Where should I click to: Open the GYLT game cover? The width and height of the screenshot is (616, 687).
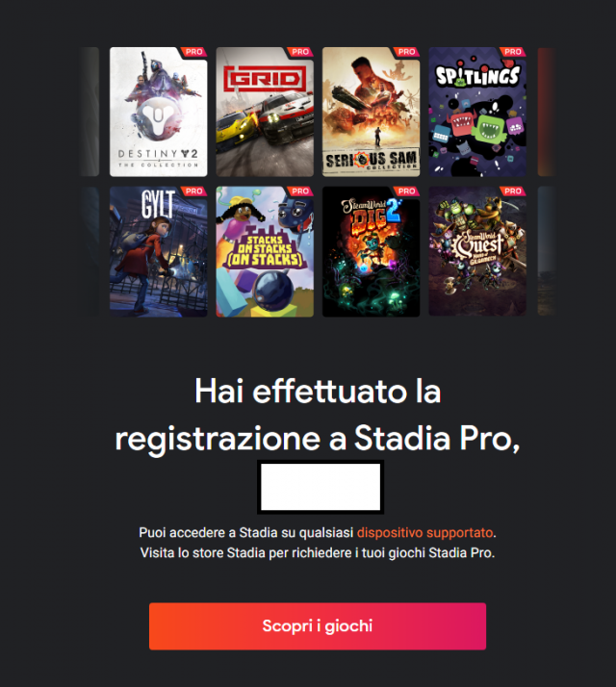[158, 251]
